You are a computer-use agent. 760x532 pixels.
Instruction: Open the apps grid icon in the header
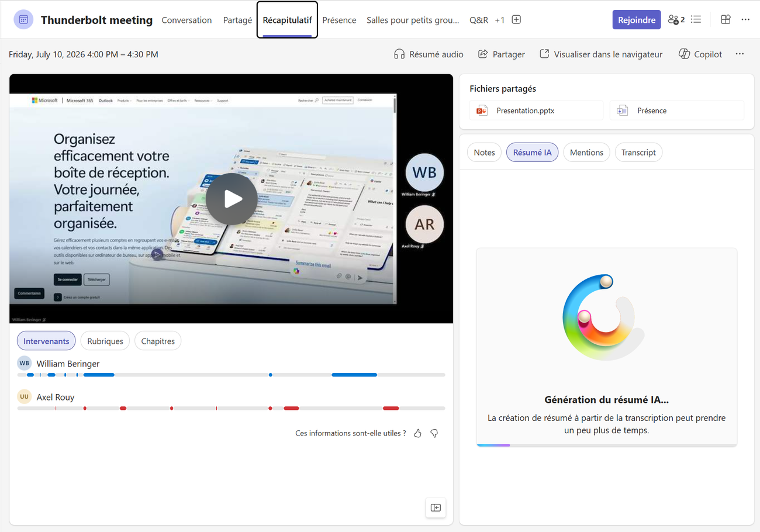point(726,19)
